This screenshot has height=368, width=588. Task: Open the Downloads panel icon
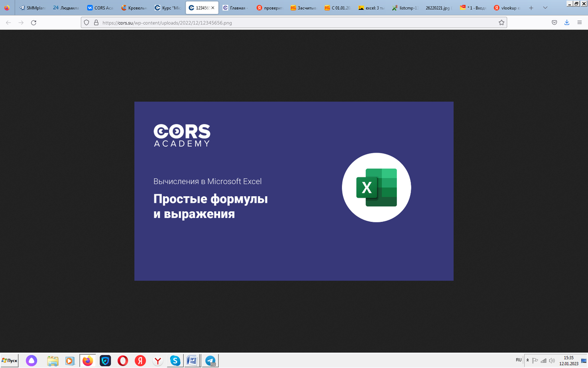(x=568, y=23)
